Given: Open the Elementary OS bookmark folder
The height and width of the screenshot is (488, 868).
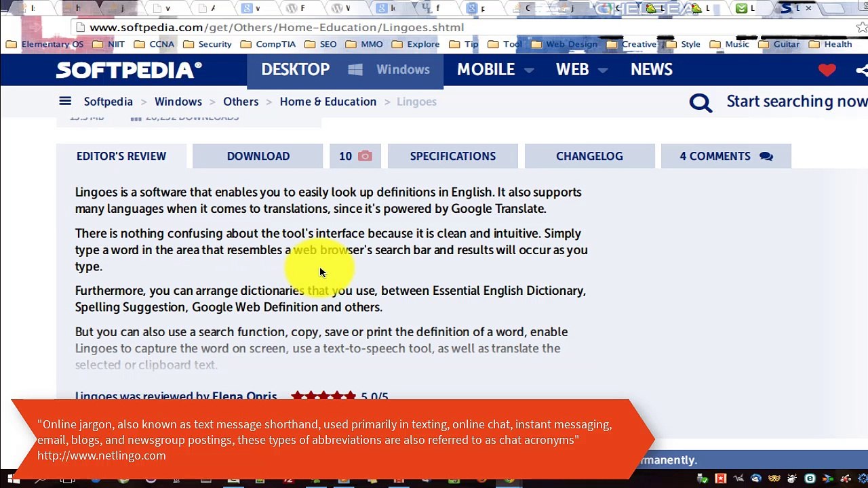Looking at the screenshot, I should 44,44.
